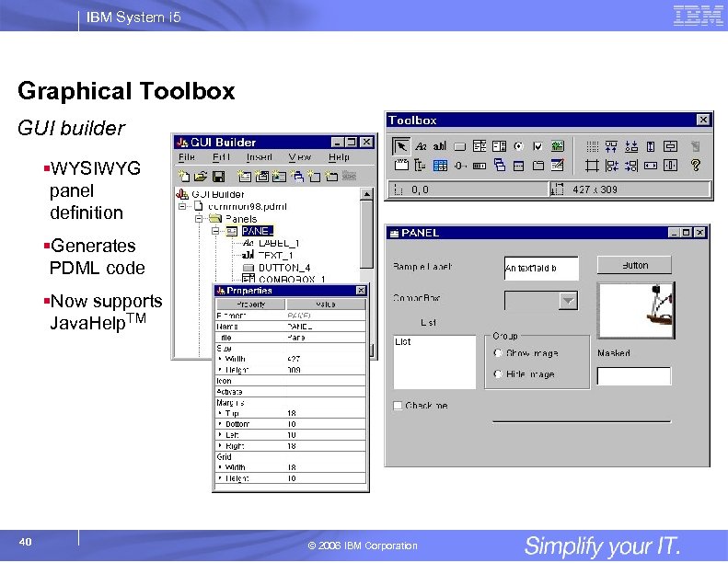The height and width of the screenshot is (563, 728).
Task: Click inside the sample text field in PANEL
Action: click(x=541, y=268)
